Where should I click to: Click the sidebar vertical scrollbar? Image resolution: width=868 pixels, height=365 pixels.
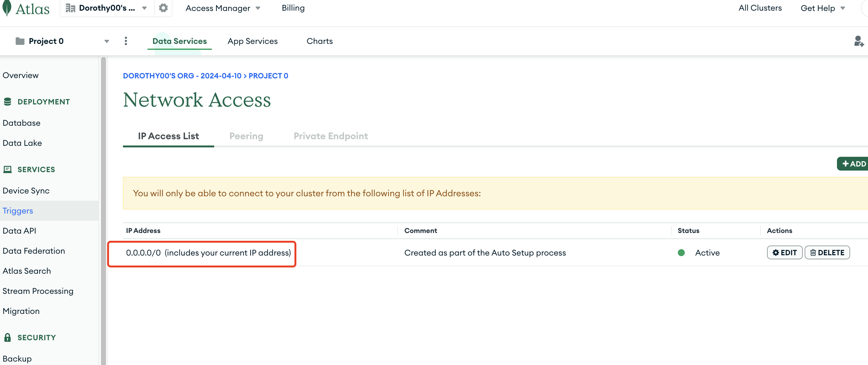tap(103, 211)
